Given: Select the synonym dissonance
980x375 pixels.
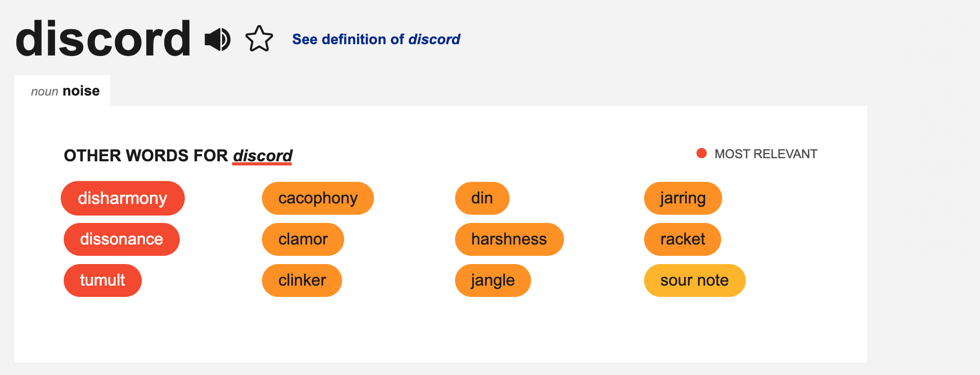Looking at the screenshot, I should (x=121, y=239).
